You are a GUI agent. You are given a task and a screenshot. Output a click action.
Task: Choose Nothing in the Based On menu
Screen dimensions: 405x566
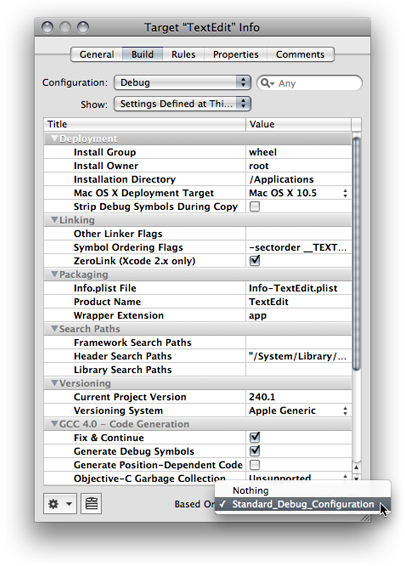coord(303,491)
